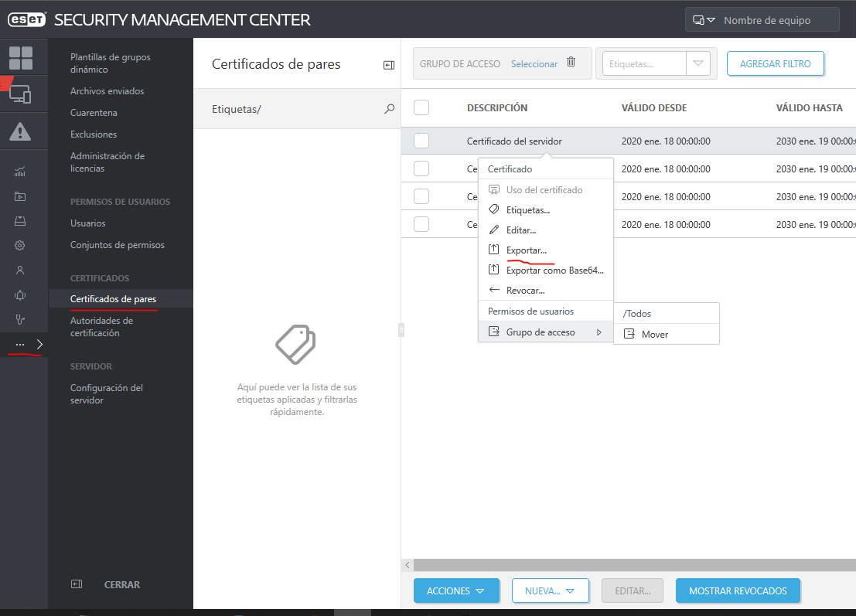This screenshot has height=616, width=856.
Task: Open the Installers icon in sidebar
Action: pyautogui.click(x=20, y=221)
